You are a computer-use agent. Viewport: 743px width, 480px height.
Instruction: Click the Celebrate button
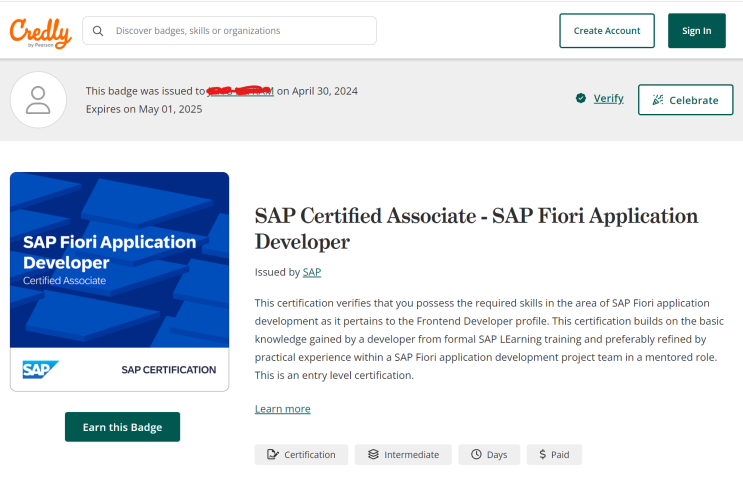pyautogui.click(x=685, y=100)
